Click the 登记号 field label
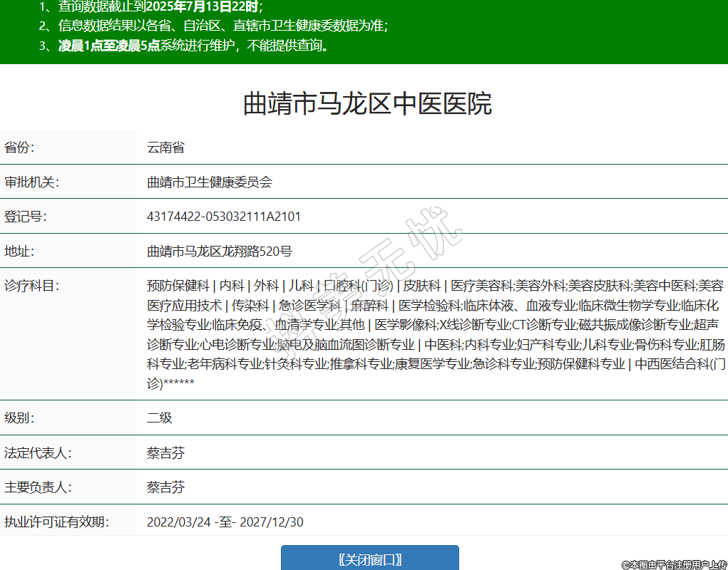 pos(26,217)
